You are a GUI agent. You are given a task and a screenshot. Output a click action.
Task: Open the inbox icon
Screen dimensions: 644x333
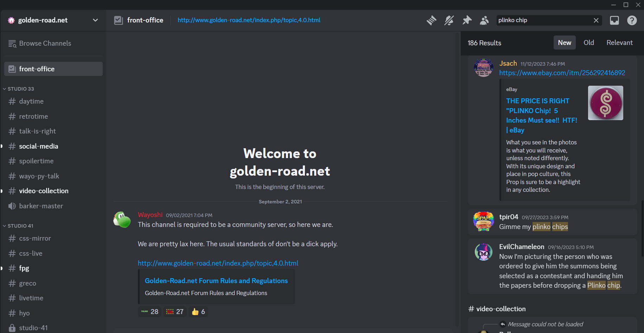614,20
